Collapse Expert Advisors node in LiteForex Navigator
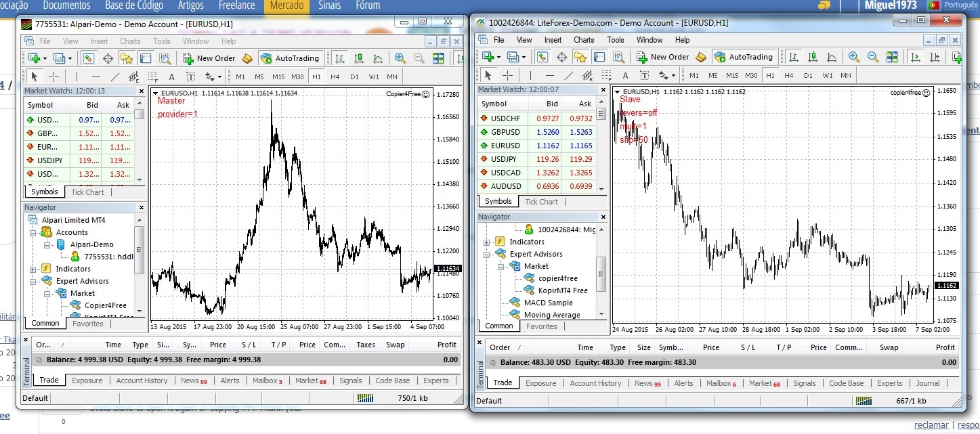 tap(486, 254)
